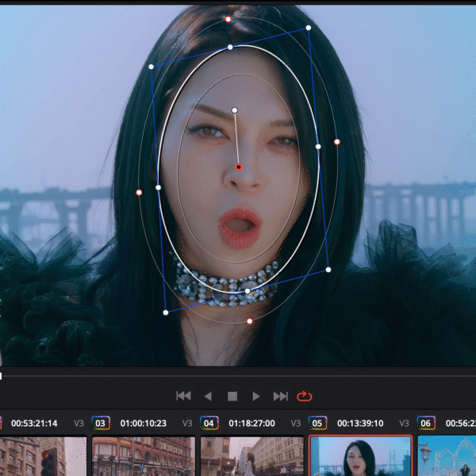Toggle the red loop playback icon
This screenshot has width=476, height=476.
coord(304,396)
